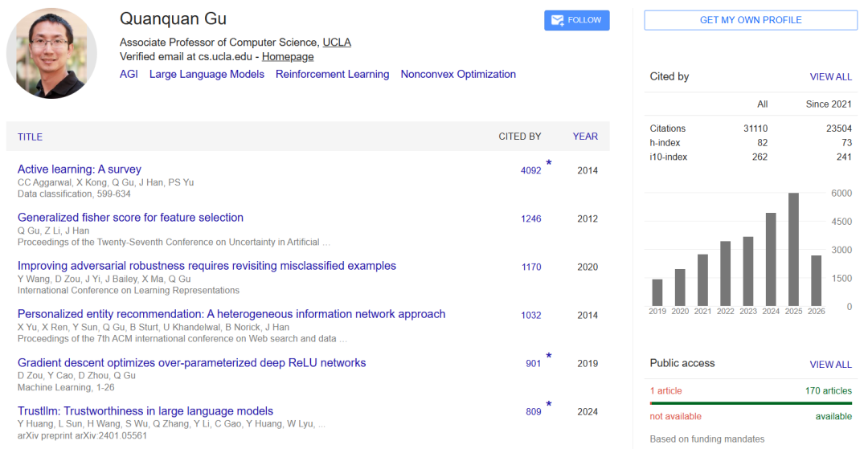Follow the UCLA affiliation link
868x449 pixels.
[x=337, y=42]
